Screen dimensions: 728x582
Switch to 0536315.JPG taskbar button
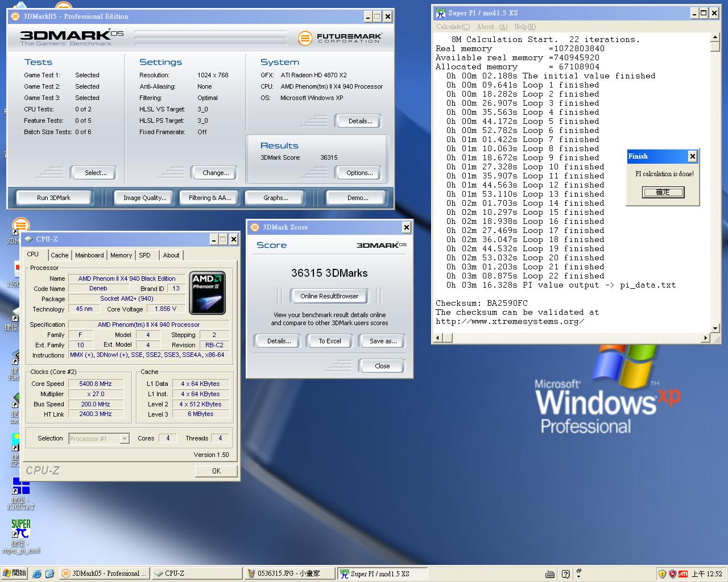point(289,574)
